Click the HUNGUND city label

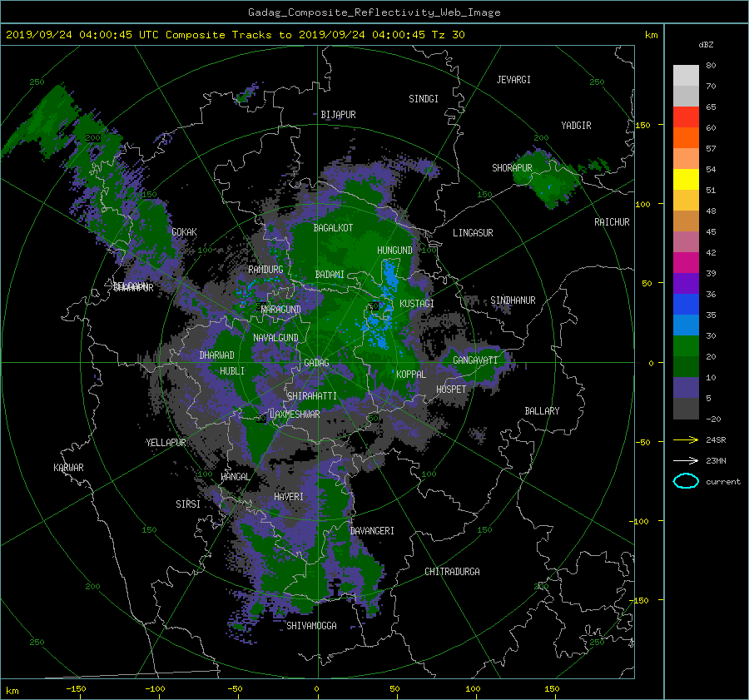[394, 251]
